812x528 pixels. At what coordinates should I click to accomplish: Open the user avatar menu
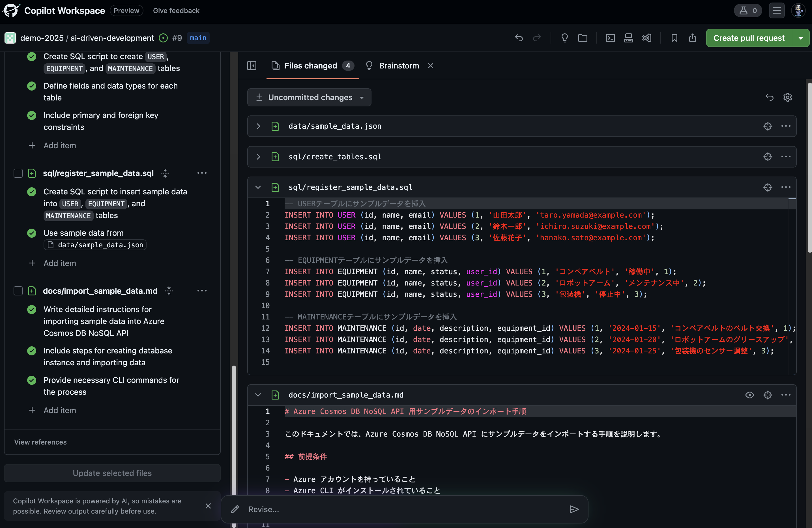pyautogui.click(x=798, y=10)
